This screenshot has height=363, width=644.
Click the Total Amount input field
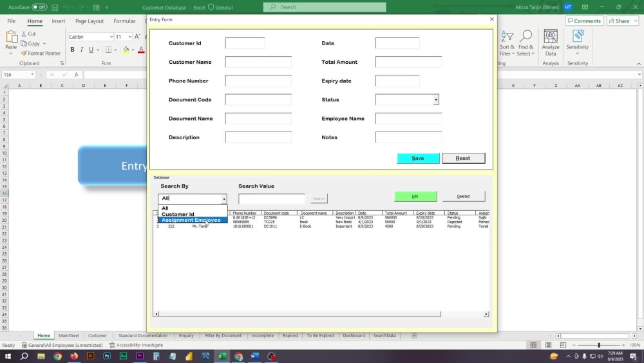point(409,62)
